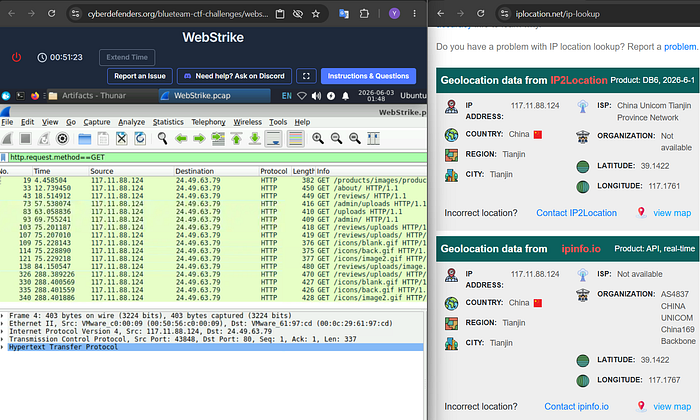Open Wireshark Edit menu
Screen dimensions: 700x420
(27, 122)
